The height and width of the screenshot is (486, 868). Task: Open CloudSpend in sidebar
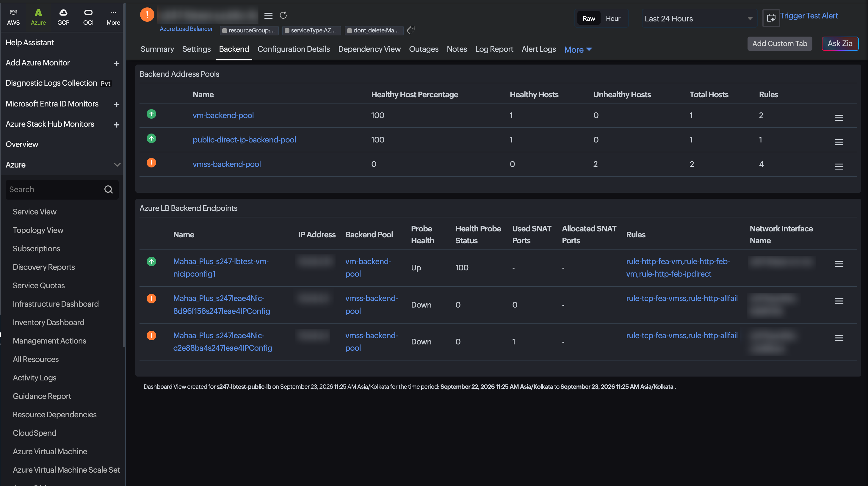(35, 433)
